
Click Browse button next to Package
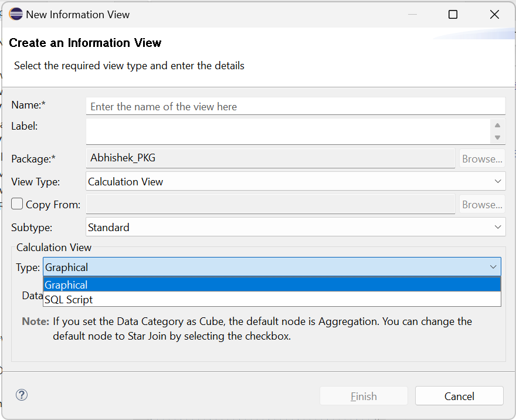click(481, 159)
